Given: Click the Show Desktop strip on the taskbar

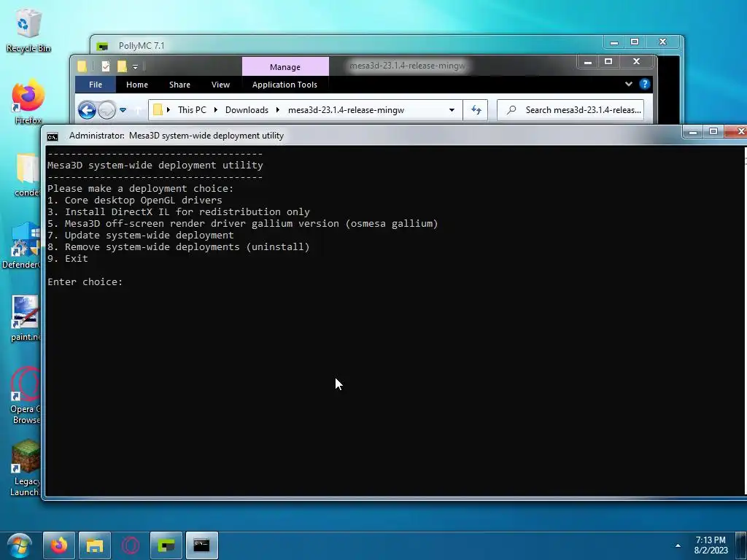Looking at the screenshot, I should click(741, 545).
